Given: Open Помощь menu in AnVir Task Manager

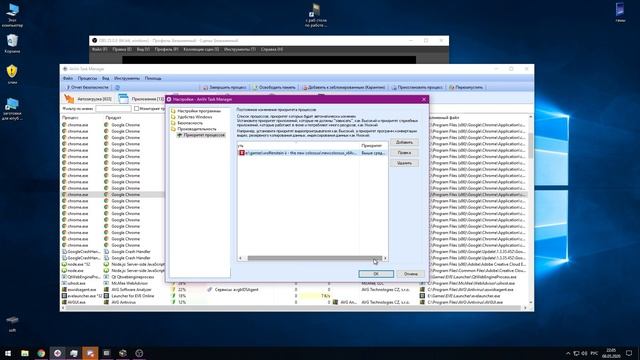Looking at the screenshot, I should coord(153,78).
